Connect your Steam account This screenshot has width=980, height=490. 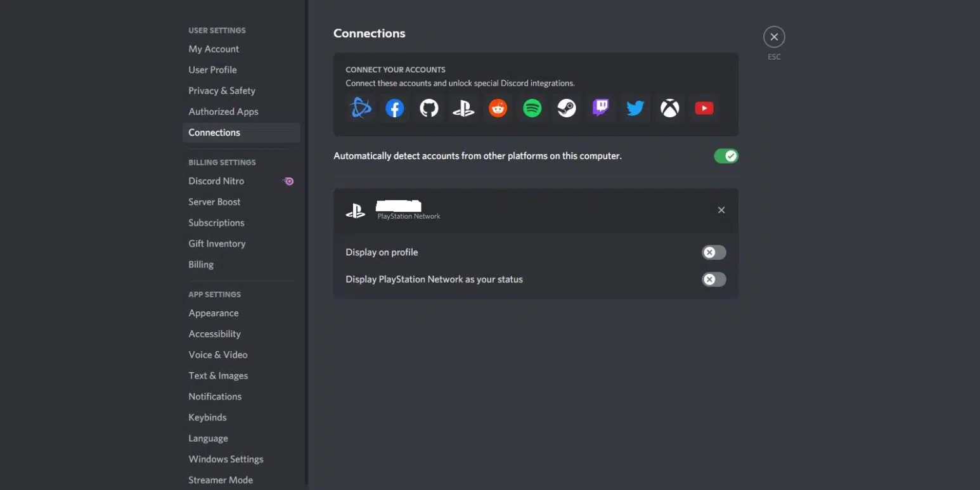coord(567,108)
